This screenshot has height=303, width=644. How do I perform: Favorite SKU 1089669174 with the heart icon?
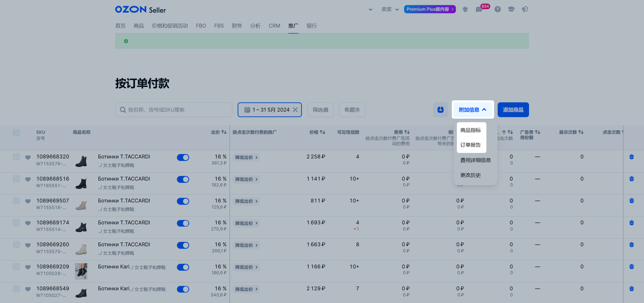28,223
